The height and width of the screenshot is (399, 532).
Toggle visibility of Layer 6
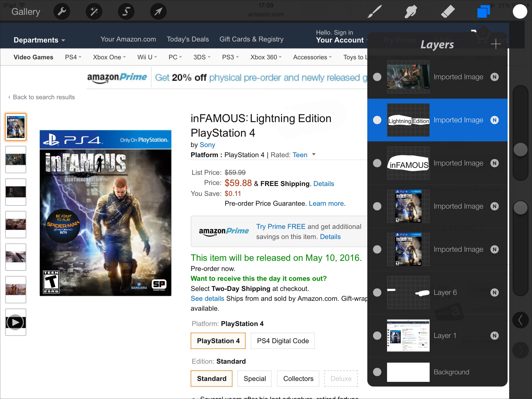[377, 292]
